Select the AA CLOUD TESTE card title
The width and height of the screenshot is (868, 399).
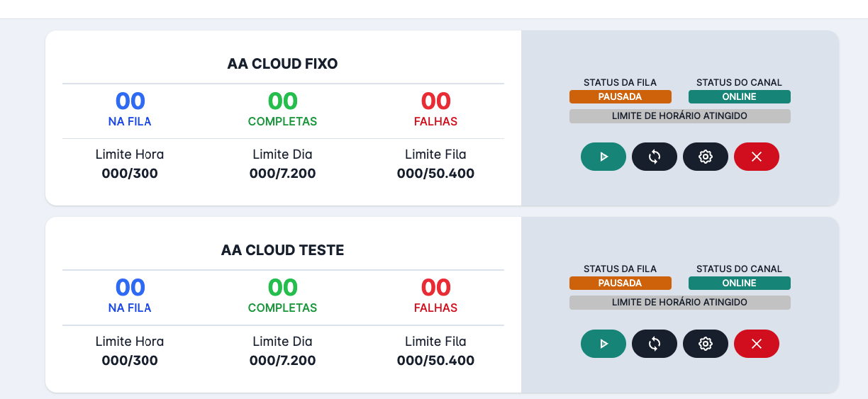coord(283,250)
